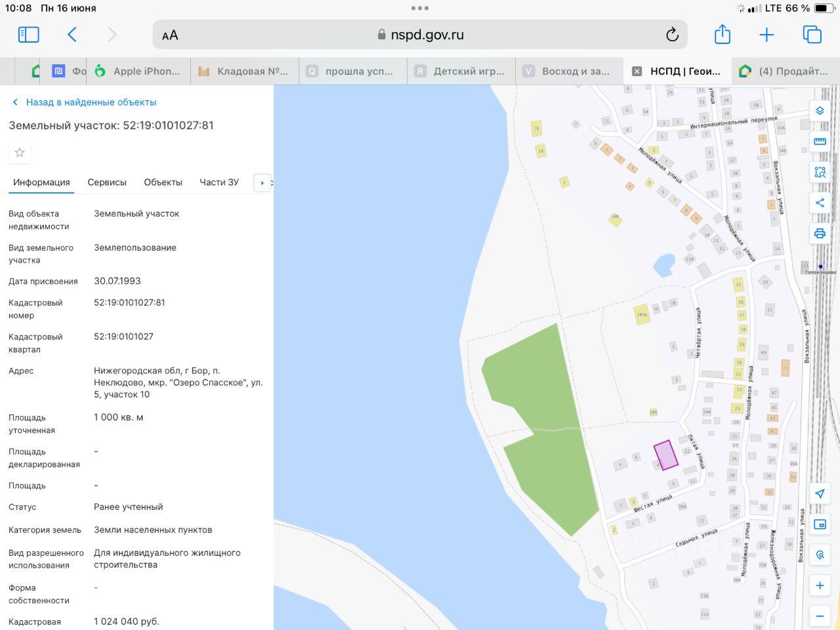840x630 pixels.
Task: Toggle the Safari sidebar panel
Action: 28,35
